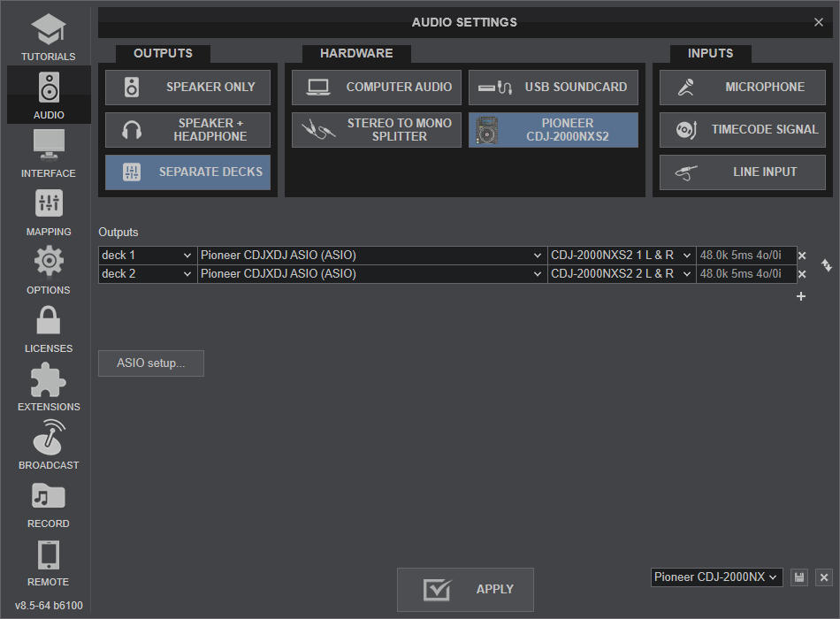Remove the deck 1 output row
840x619 pixels.
(x=802, y=256)
